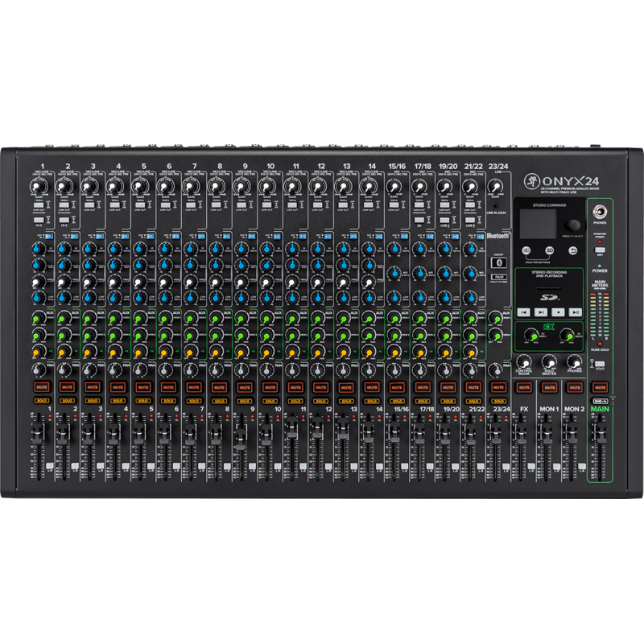Flip the Solo mode switch near Rude Solo
Image resolution: width=644 pixels, height=644 pixels.
click(x=599, y=363)
